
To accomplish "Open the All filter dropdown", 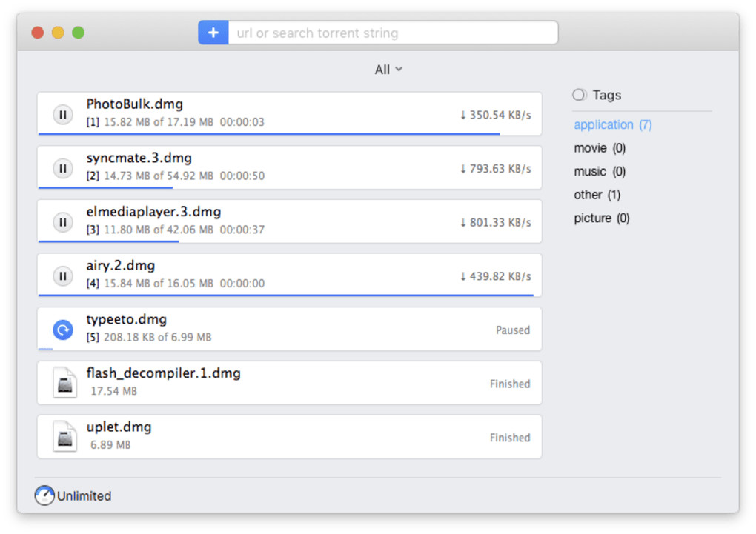I will (x=388, y=70).
